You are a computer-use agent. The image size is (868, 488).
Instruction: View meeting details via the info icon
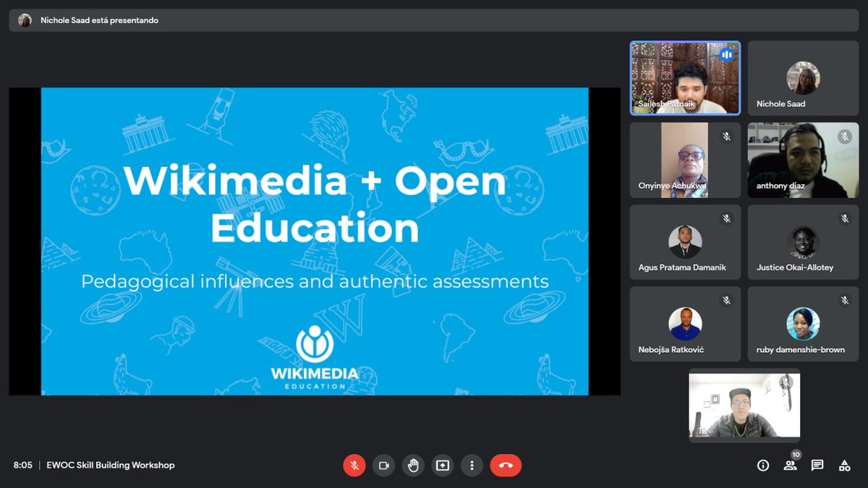762,466
